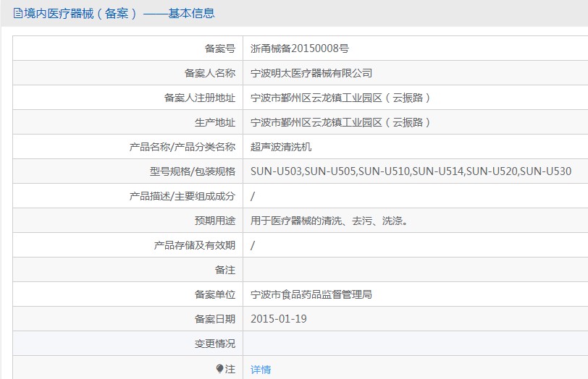Screen dimensions: 588x379
Task: Click the 产品描述/主要组成成分 label
Action: click(x=182, y=196)
